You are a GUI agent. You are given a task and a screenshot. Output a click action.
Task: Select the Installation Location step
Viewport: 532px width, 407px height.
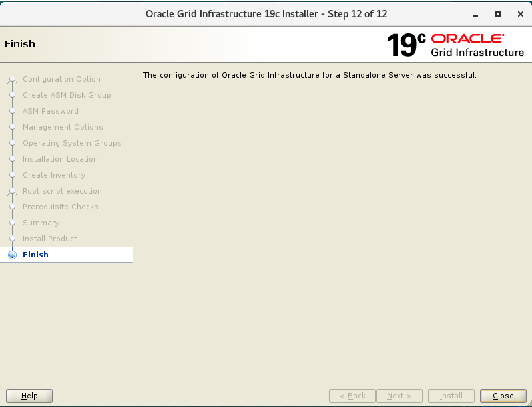[60, 159]
